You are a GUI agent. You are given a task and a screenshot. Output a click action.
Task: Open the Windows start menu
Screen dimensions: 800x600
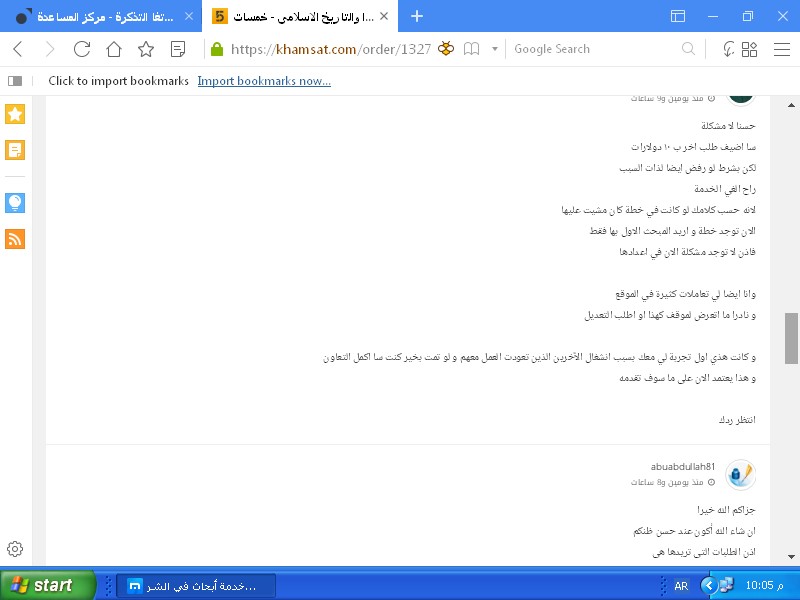pyautogui.click(x=48, y=585)
